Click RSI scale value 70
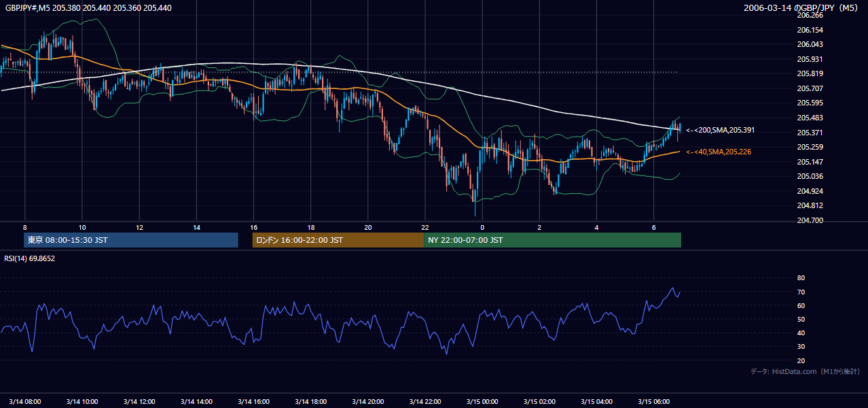The width and height of the screenshot is (868, 408). [x=801, y=292]
